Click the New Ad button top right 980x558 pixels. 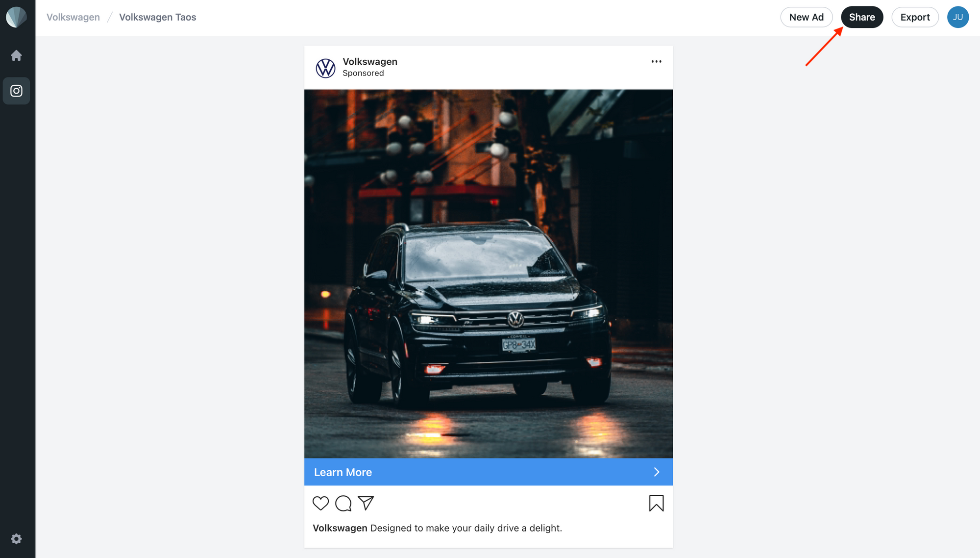(807, 17)
